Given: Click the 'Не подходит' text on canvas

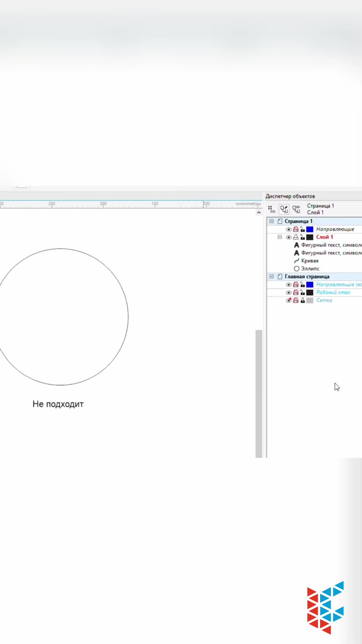Looking at the screenshot, I should click(58, 404).
